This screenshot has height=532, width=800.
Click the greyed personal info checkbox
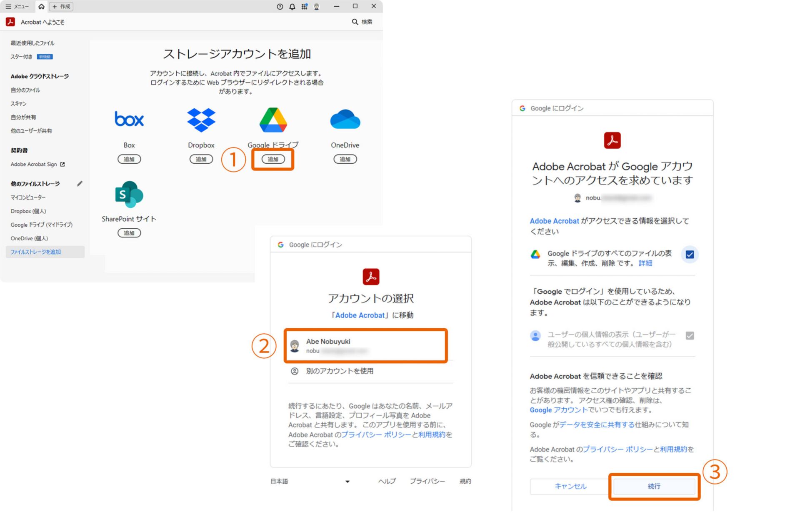pos(690,335)
